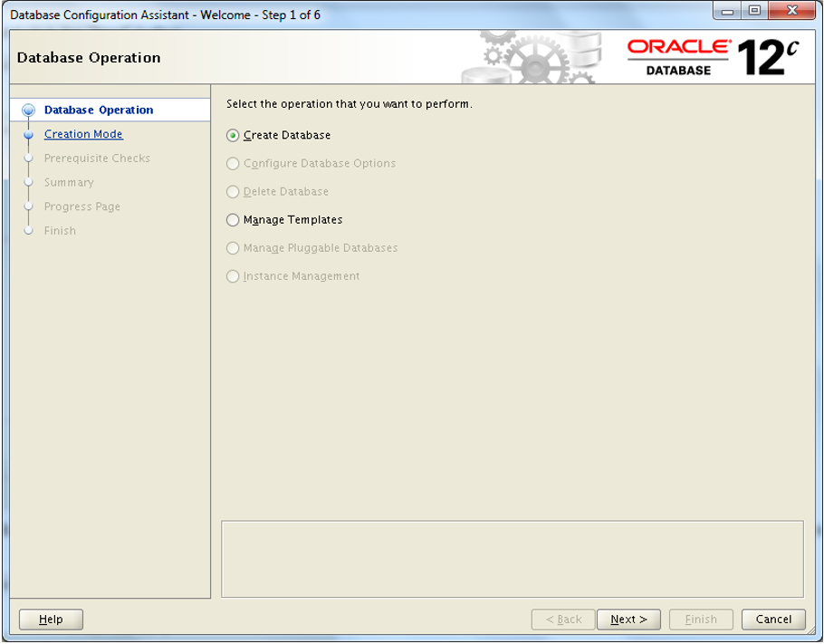The height and width of the screenshot is (644, 824).
Task: Minimize the Database Configuration Assistant window
Action: [727, 11]
